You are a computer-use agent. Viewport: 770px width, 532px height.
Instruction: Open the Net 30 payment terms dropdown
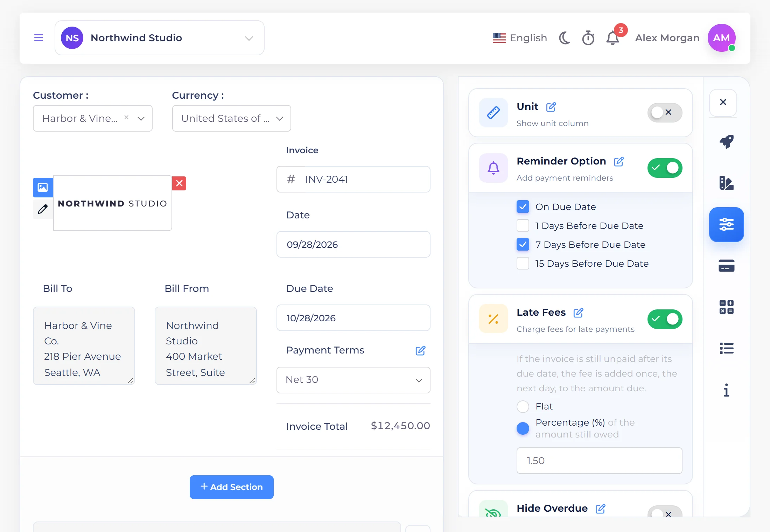353,380
